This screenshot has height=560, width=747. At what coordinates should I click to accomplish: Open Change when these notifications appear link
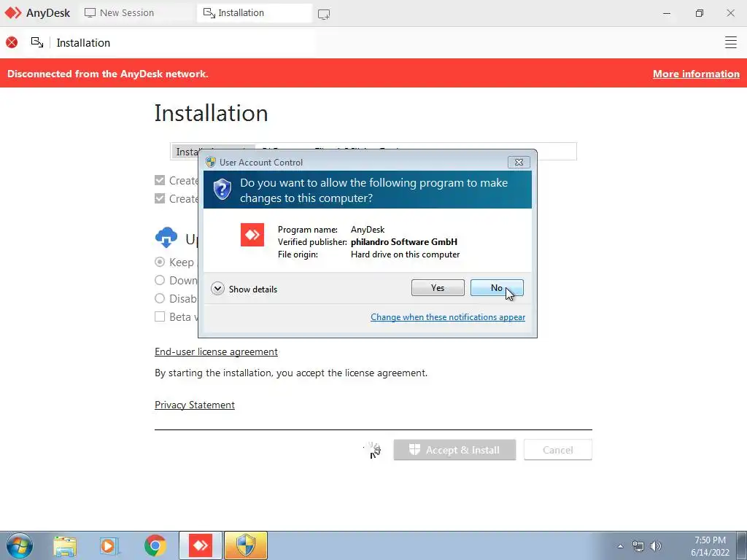click(x=448, y=317)
